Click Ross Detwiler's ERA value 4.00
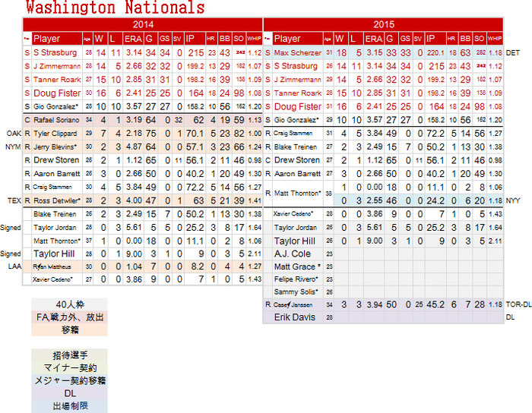The height and width of the screenshot is (413, 532). point(133,200)
